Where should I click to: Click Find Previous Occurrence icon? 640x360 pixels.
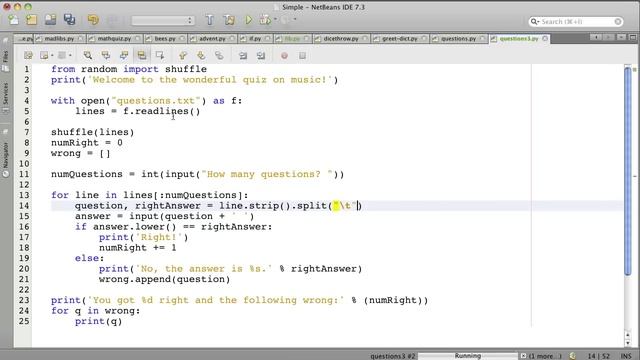[x=106, y=56]
